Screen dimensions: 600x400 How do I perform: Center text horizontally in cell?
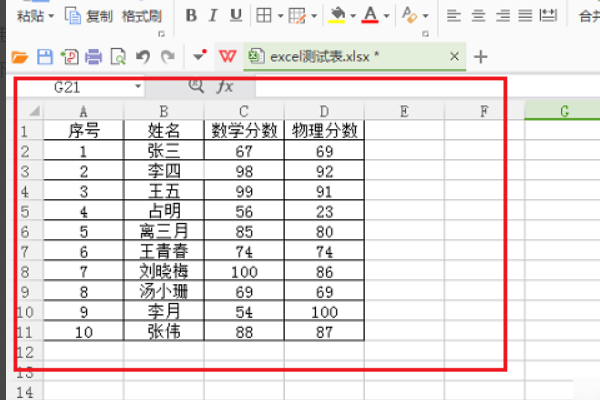478,16
